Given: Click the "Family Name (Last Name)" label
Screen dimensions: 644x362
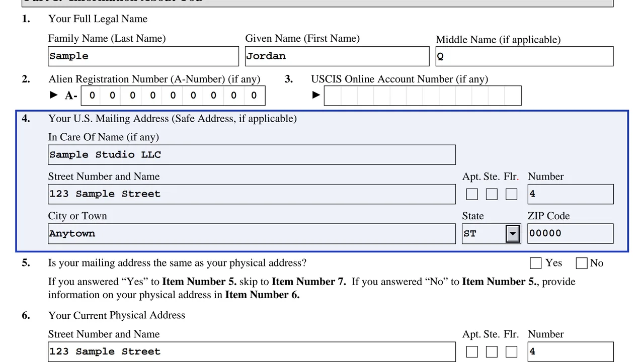Looking at the screenshot, I should [x=107, y=39].
